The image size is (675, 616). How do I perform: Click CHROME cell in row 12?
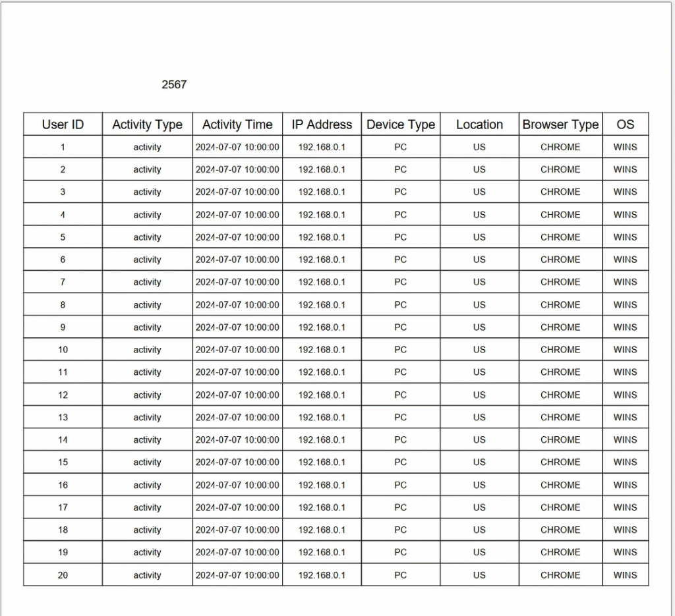click(560, 395)
